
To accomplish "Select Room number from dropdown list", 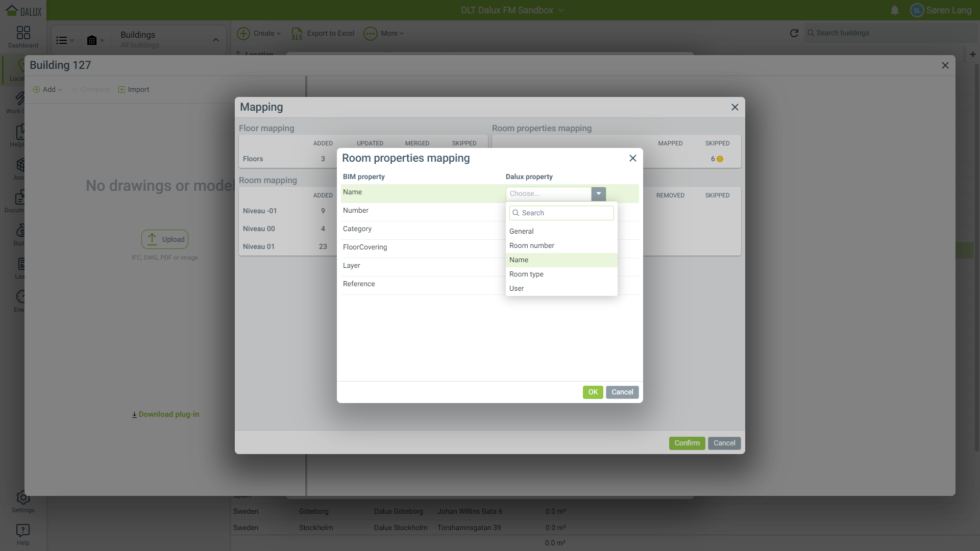I will [531, 245].
